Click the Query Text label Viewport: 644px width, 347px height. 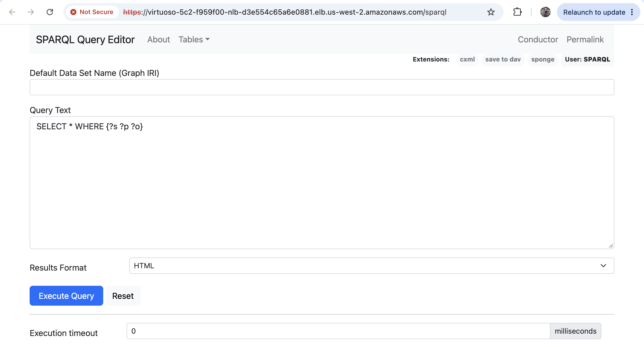click(x=50, y=110)
